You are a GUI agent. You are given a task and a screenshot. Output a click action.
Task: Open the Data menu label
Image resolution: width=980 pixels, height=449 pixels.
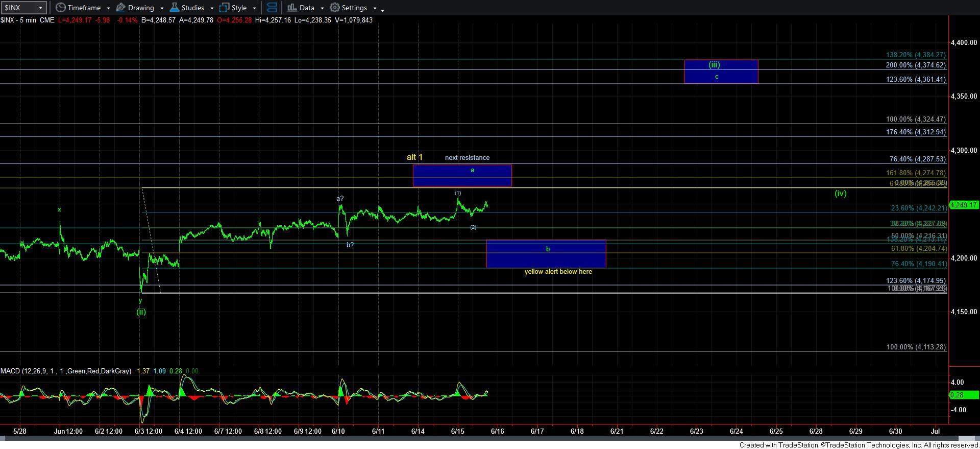coord(307,8)
